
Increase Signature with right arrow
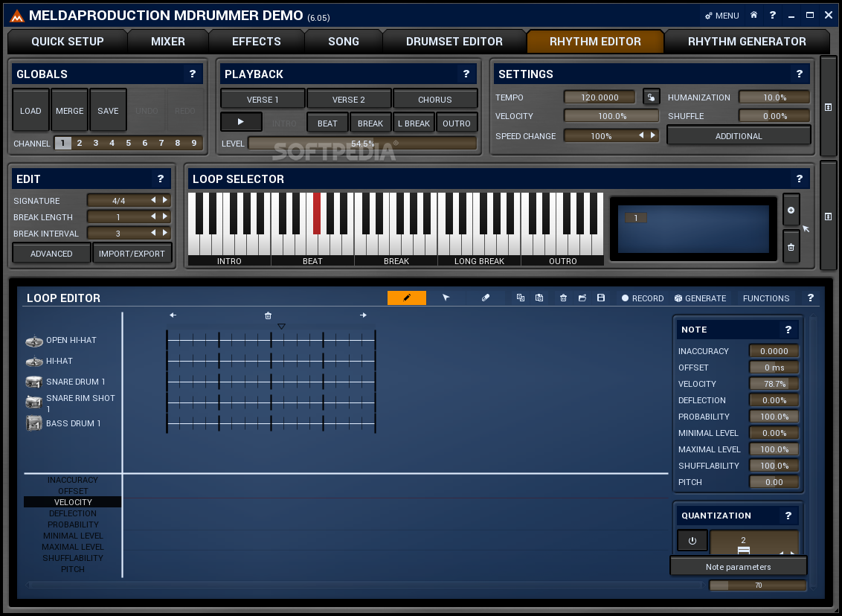[165, 200]
